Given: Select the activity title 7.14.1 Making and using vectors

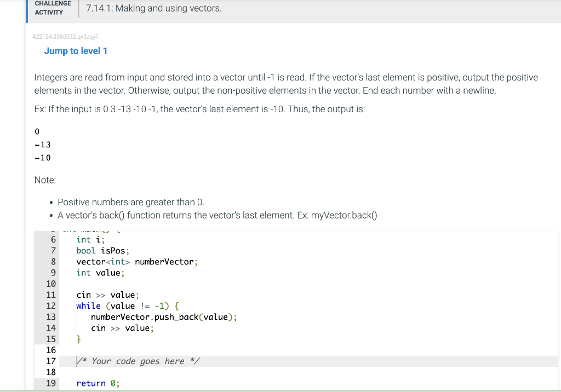Looking at the screenshot, I should [153, 8].
